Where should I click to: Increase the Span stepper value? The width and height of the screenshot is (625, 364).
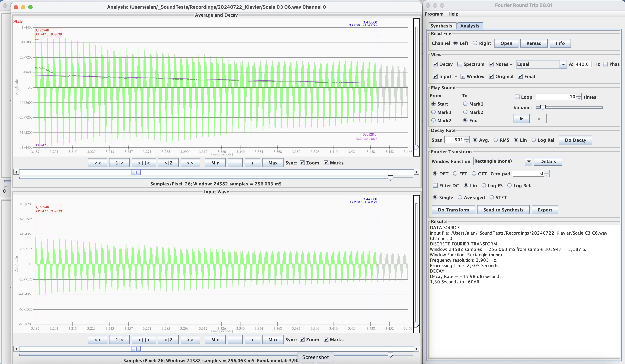pos(467,138)
